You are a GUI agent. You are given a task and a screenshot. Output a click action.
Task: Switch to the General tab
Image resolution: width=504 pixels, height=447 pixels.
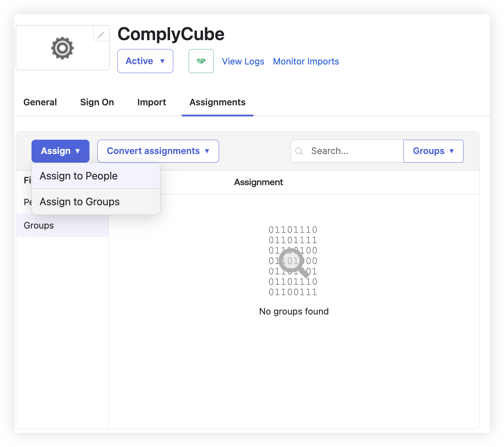[40, 102]
